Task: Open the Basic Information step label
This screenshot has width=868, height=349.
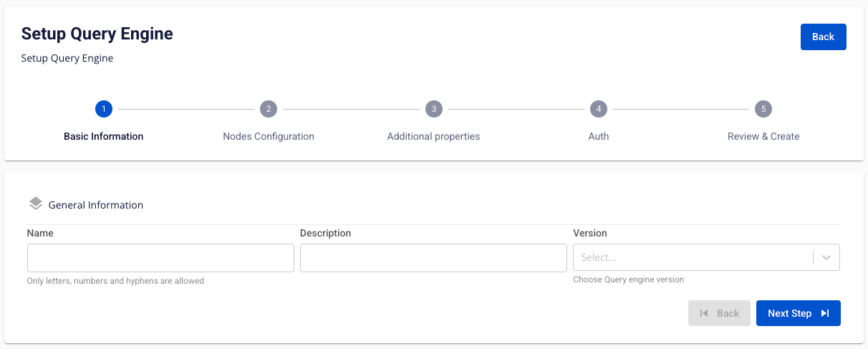Action: [x=103, y=136]
